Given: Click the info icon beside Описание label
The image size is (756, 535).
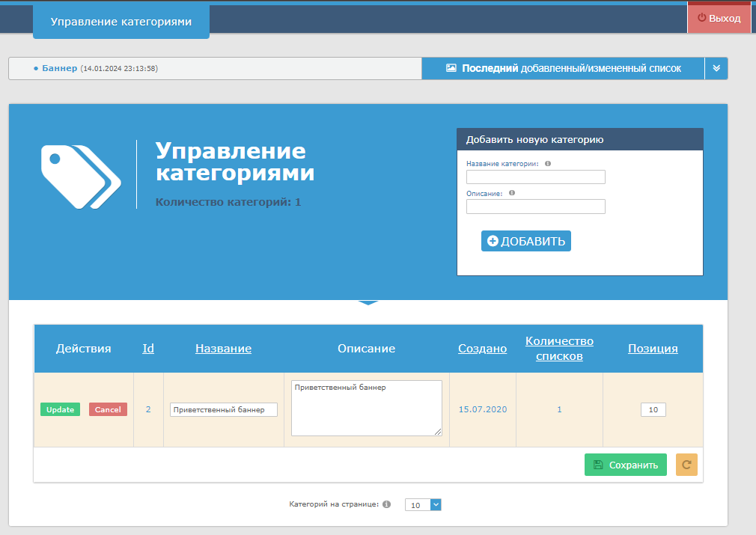Looking at the screenshot, I should 512,192.
